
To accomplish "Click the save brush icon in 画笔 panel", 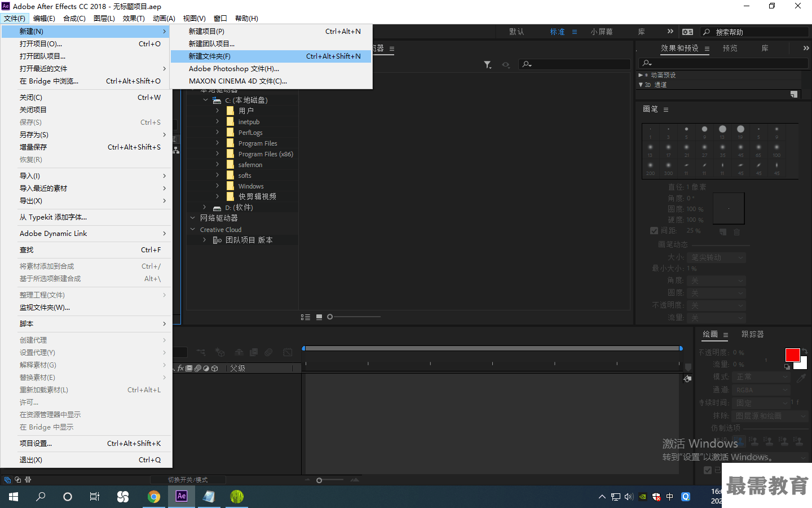I will (x=723, y=231).
